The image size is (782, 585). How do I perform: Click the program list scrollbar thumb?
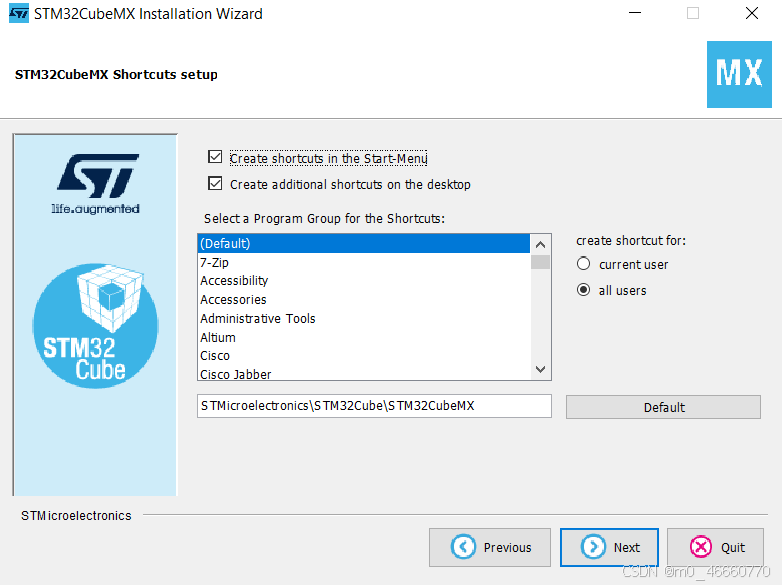(x=540, y=262)
